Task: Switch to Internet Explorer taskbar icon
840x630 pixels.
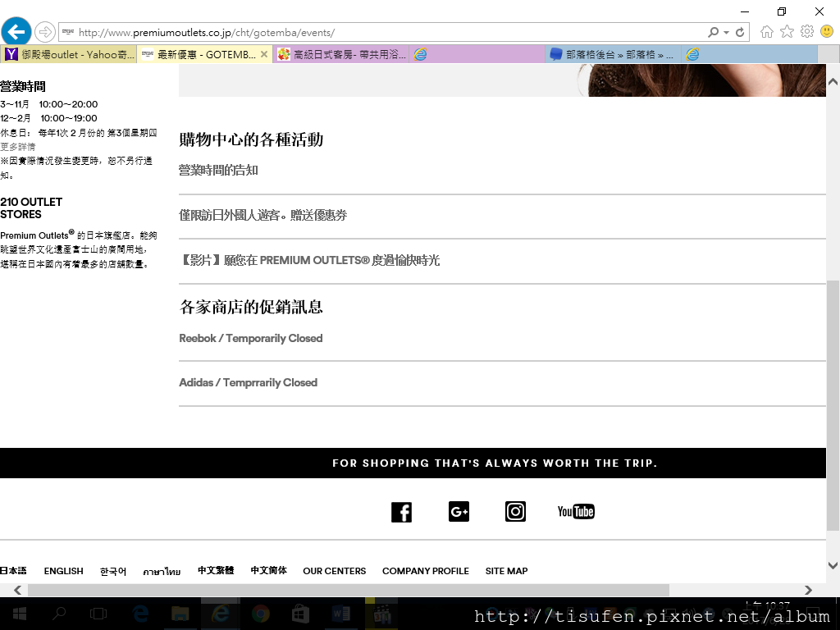Action: point(220,614)
